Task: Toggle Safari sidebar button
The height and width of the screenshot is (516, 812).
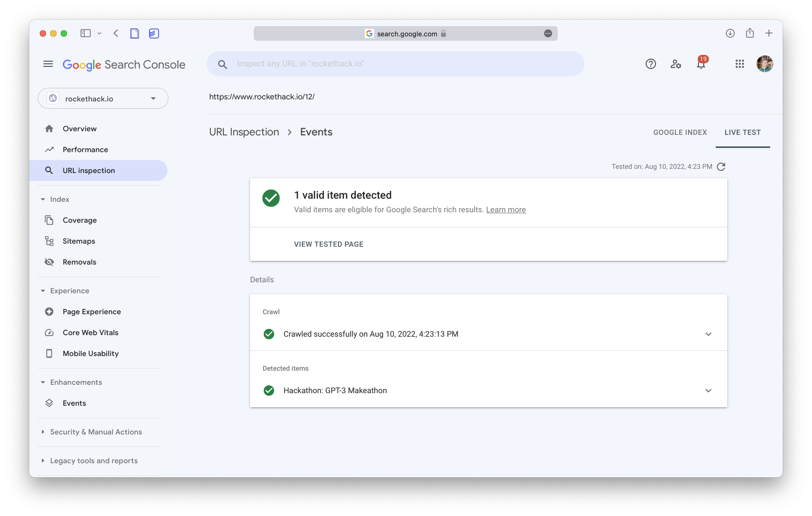Action: point(85,33)
